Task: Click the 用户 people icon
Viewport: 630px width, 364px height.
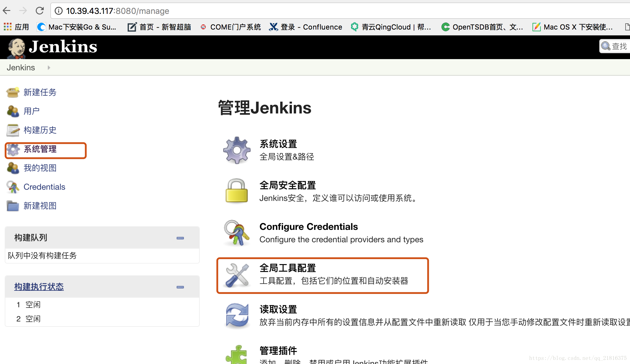Action: [x=13, y=111]
